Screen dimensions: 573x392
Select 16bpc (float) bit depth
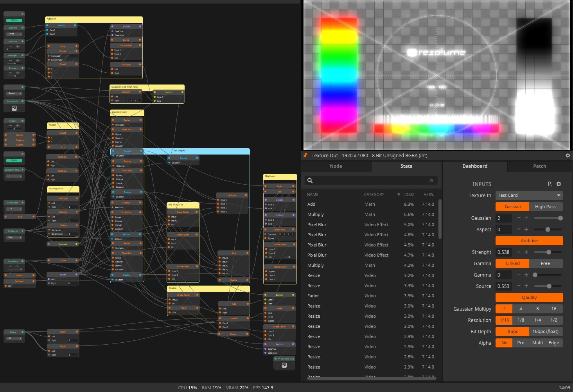pos(545,331)
